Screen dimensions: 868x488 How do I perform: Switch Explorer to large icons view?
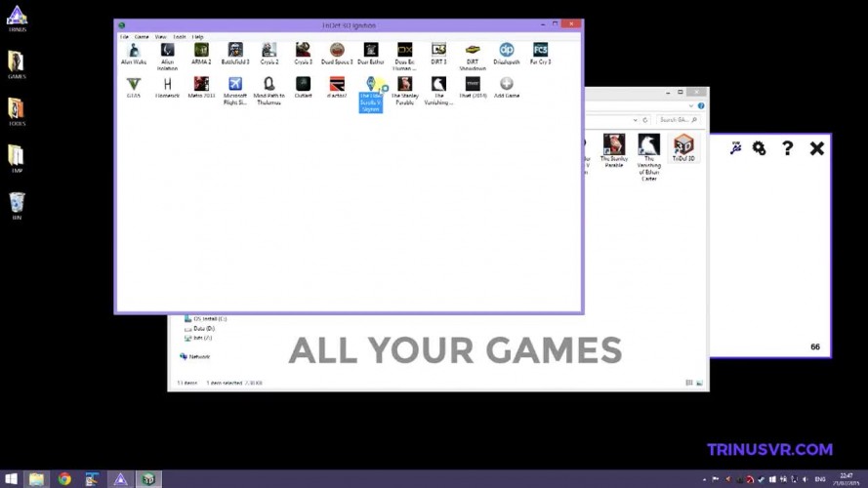click(x=699, y=383)
